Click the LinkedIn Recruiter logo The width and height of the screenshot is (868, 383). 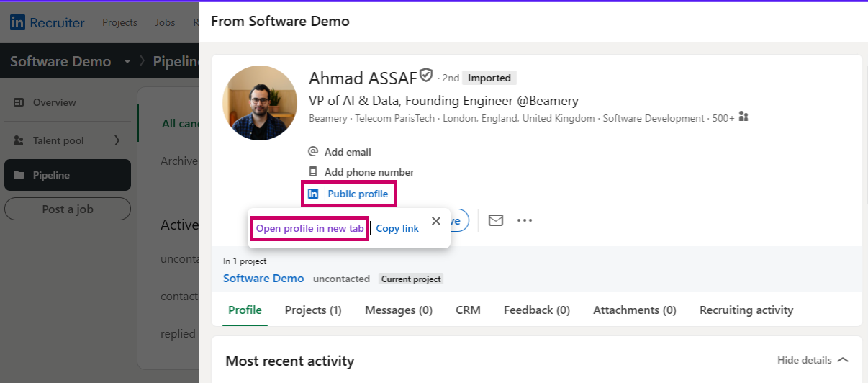(x=48, y=22)
